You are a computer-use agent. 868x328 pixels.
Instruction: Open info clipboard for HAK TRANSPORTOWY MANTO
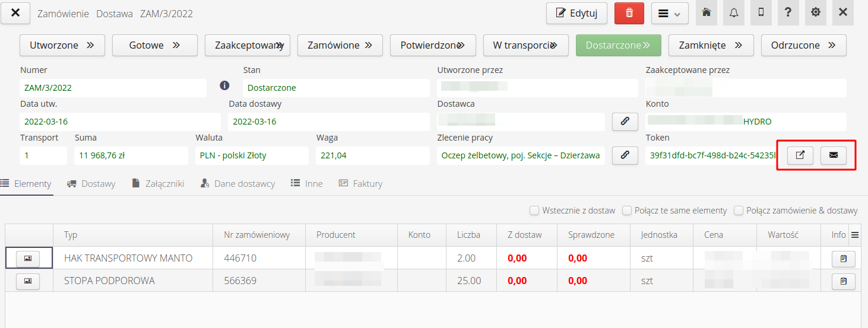[843, 259]
